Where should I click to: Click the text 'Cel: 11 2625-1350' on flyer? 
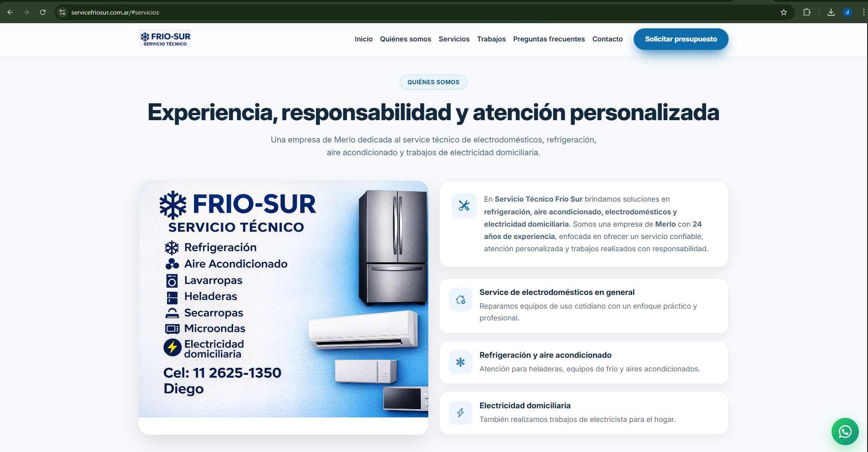pyautogui.click(x=222, y=373)
